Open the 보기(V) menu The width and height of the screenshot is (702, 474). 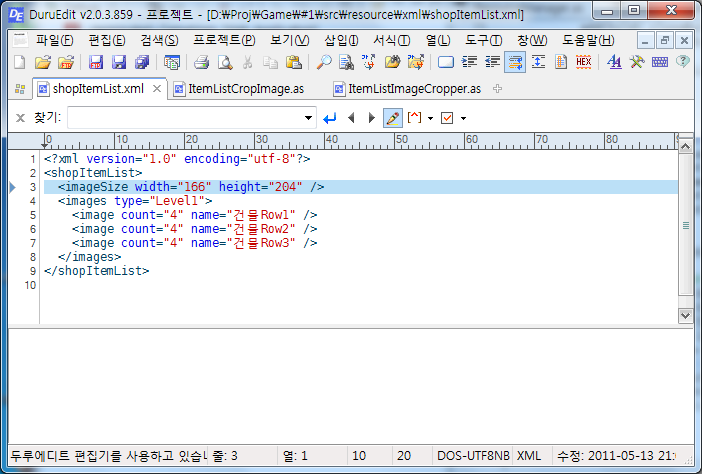(290, 41)
